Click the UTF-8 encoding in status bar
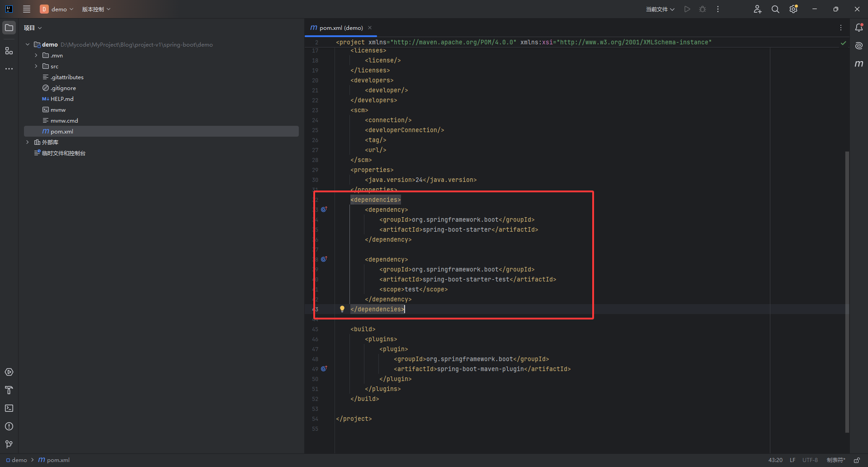Viewport: 868px width, 467px height. coord(810,460)
